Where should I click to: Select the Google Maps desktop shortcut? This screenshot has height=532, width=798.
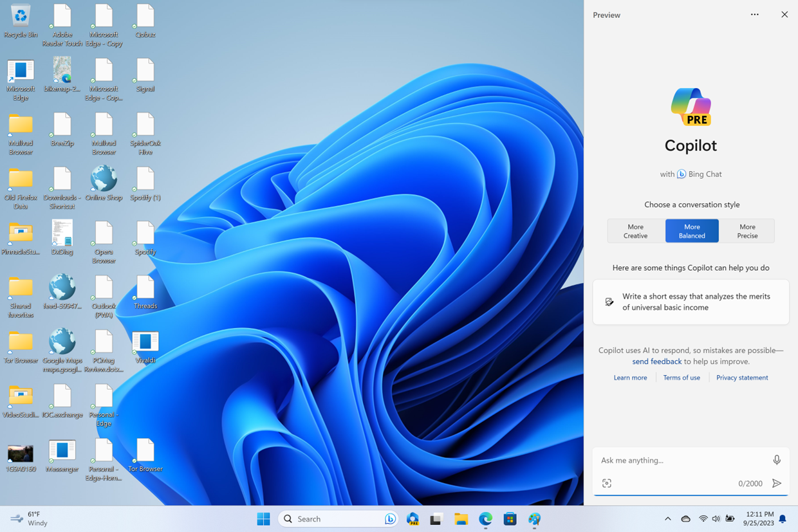click(62, 351)
